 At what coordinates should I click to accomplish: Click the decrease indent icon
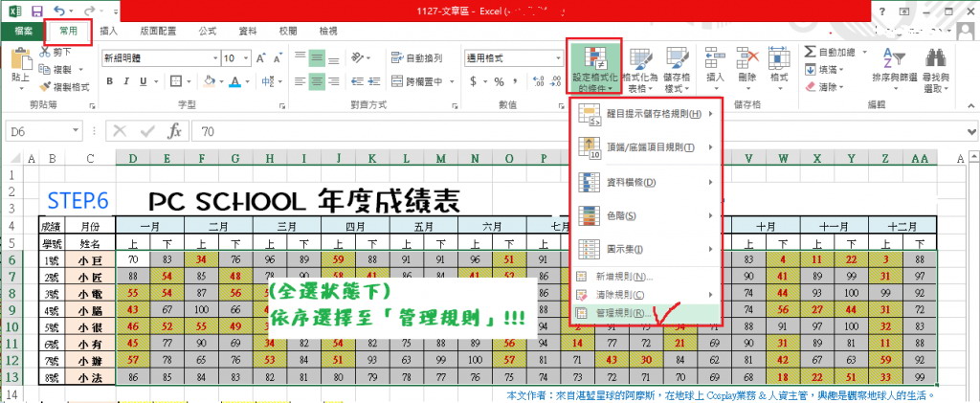pyautogui.click(x=357, y=81)
